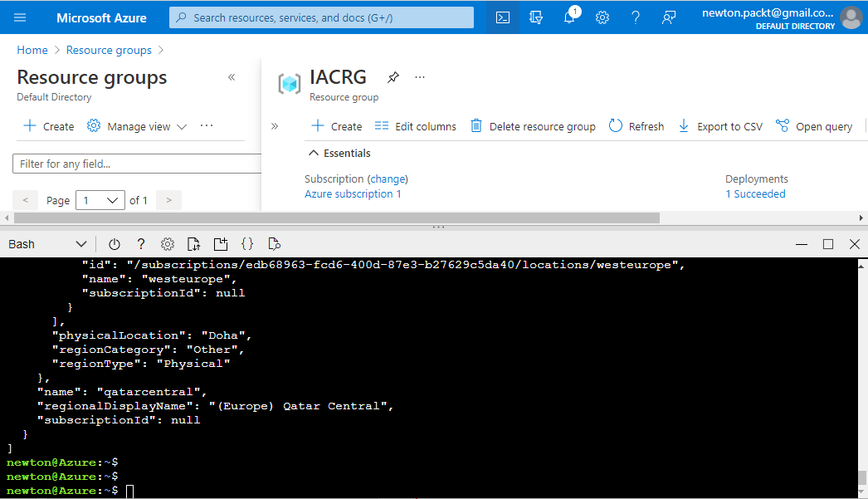Click the Cloud Shell resize handle dots
Image resolution: width=868 pixels, height=499 pixels.
[x=438, y=227]
